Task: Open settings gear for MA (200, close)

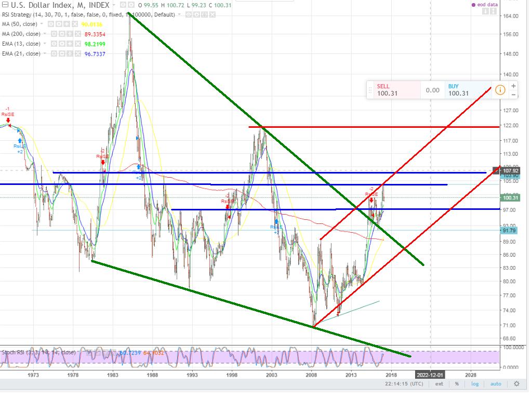Action: point(62,34)
